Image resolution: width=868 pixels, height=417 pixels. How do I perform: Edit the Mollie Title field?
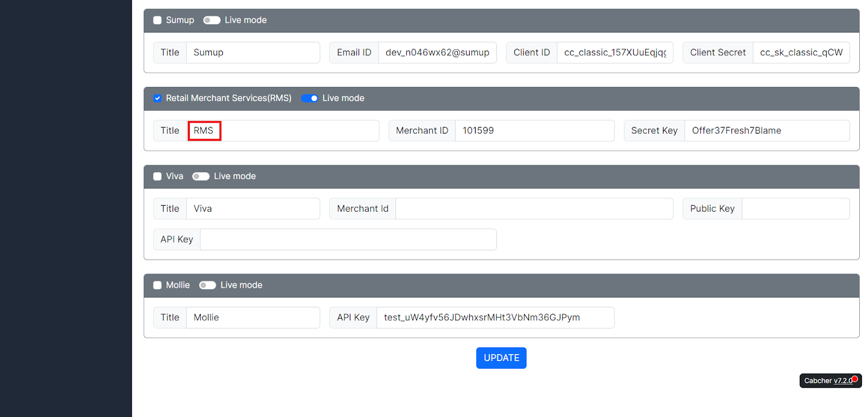coord(253,318)
